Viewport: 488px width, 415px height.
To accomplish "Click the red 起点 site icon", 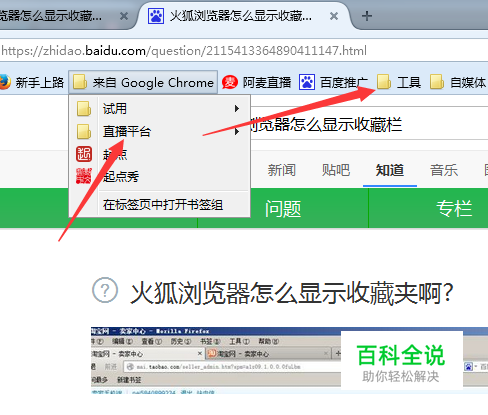I will [84, 154].
